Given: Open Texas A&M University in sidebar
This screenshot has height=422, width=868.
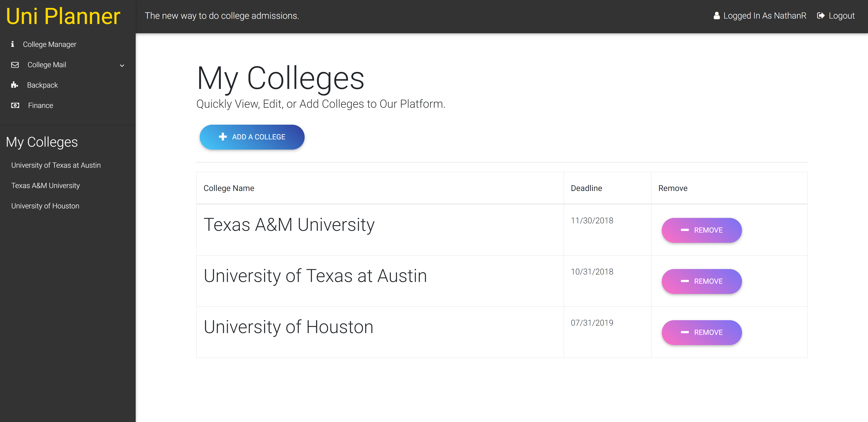Looking at the screenshot, I should (45, 185).
